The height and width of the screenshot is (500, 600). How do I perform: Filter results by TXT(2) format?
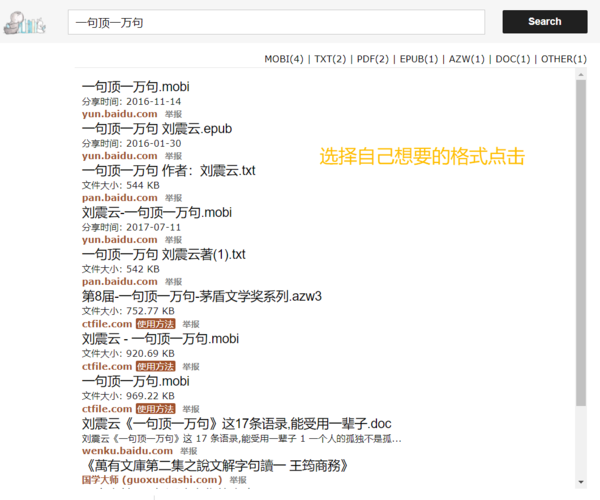coord(330,59)
